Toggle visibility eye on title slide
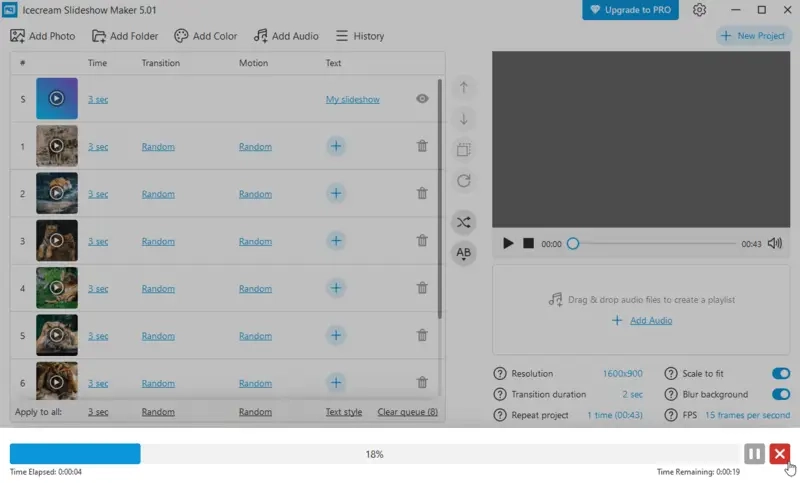 coord(422,99)
